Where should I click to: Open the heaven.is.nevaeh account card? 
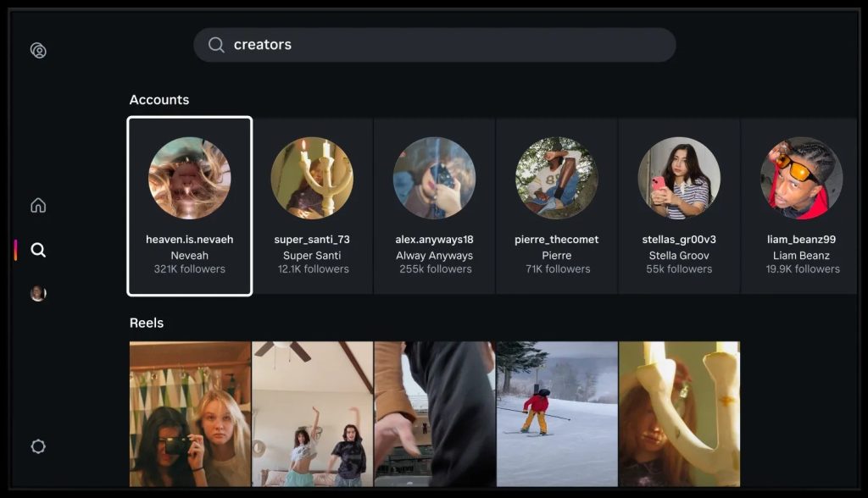click(x=189, y=206)
